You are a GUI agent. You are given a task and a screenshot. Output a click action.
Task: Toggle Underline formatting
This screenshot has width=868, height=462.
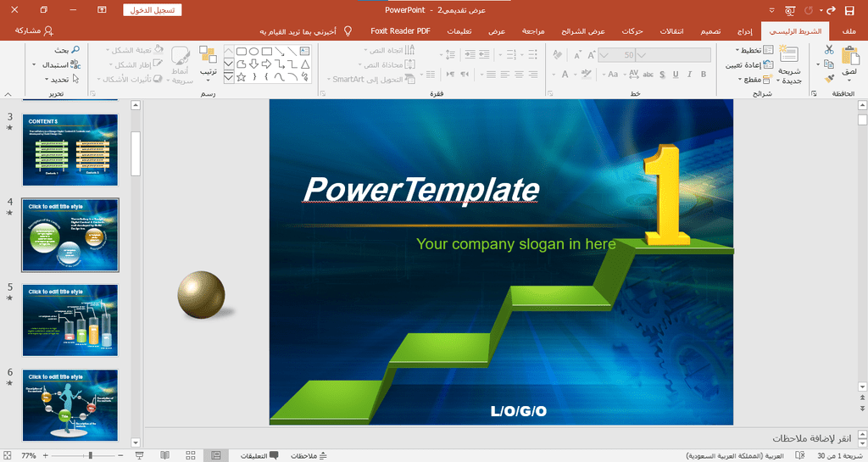coord(676,74)
